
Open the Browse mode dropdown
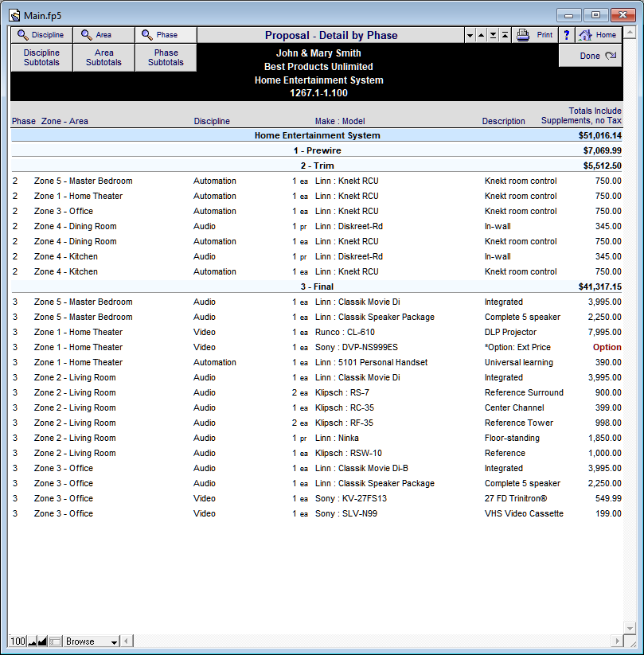point(91,641)
